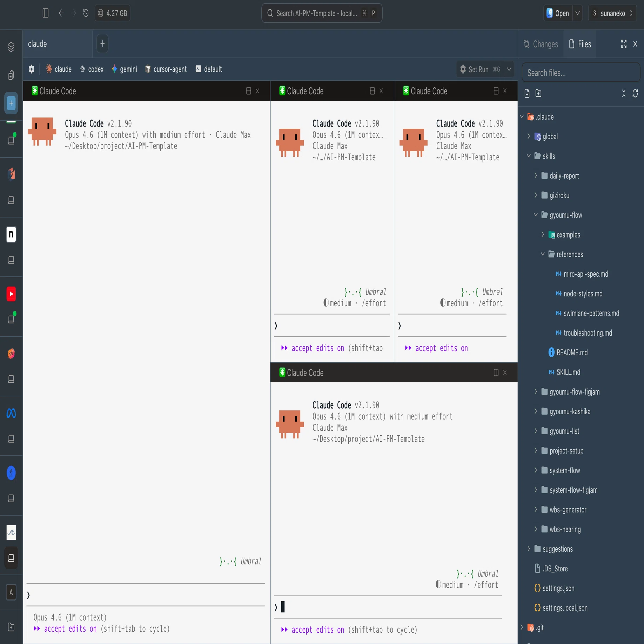Add a new tab with plus button
This screenshot has width=644, height=644.
coord(102,44)
